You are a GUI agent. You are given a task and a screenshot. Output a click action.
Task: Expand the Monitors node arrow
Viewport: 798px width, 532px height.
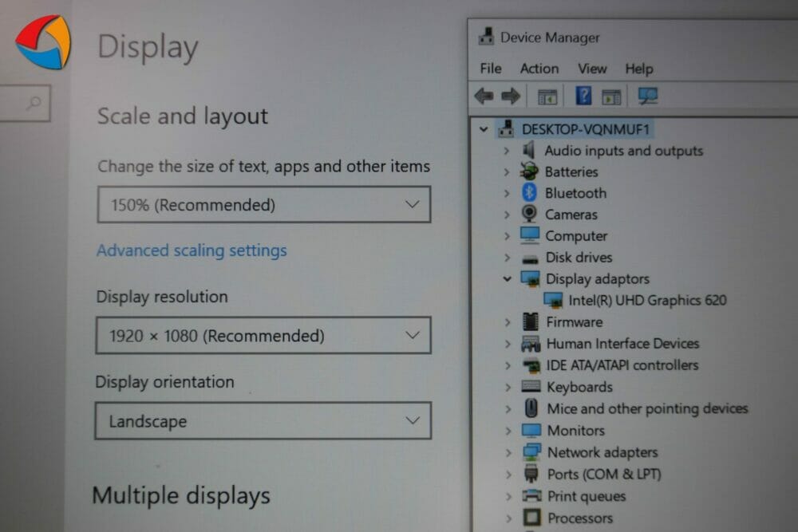(508, 431)
